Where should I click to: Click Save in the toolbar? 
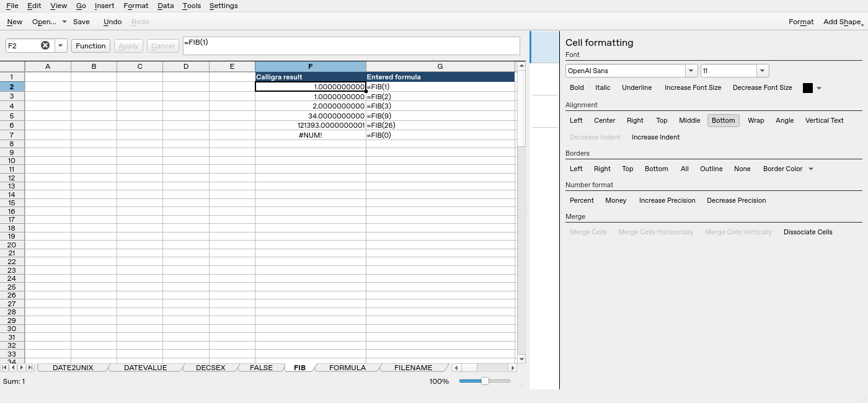(x=81, y=22)
